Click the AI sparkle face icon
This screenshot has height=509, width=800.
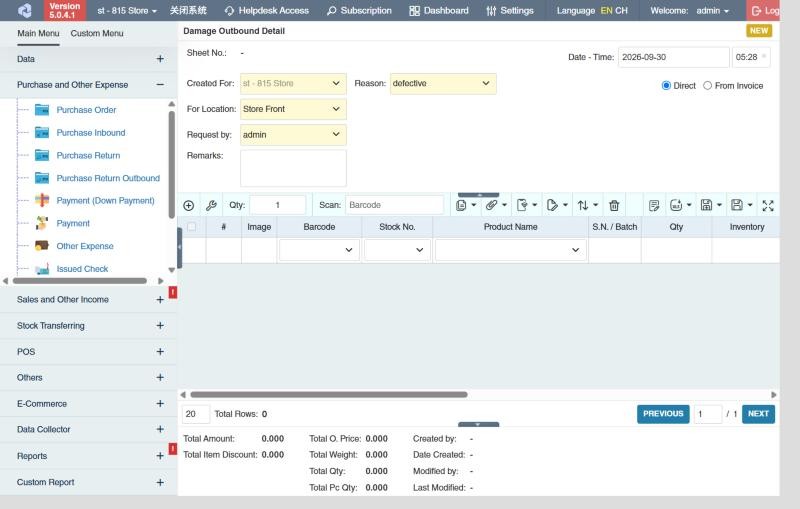coord(676,205)
